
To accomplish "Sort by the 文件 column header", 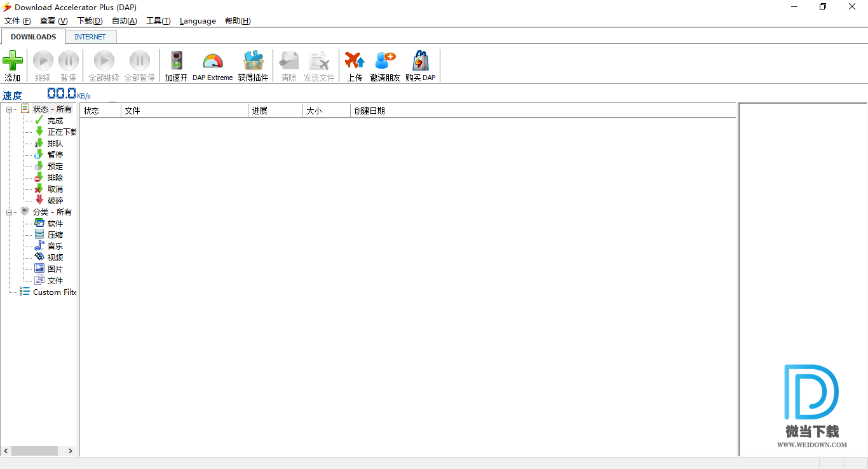I will click(x=185, y=111).
